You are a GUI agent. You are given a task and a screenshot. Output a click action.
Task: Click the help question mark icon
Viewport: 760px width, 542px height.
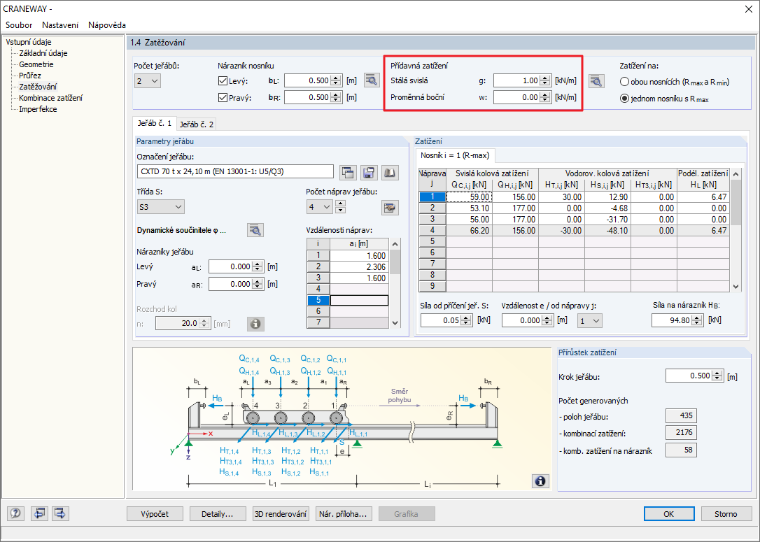(16, 513)
